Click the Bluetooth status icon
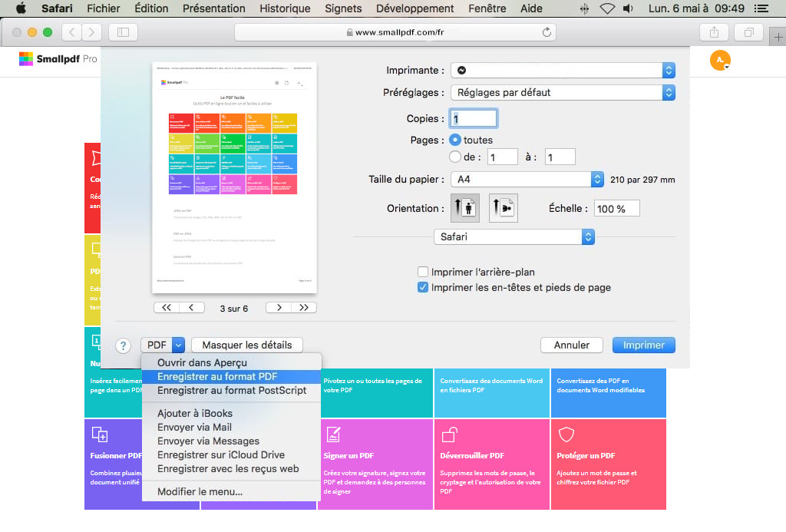 tap(584, 8)
